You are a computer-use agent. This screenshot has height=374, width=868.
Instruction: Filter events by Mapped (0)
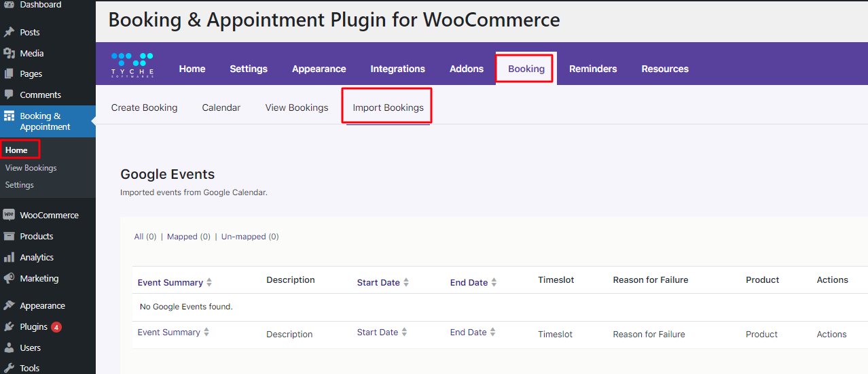189,237
